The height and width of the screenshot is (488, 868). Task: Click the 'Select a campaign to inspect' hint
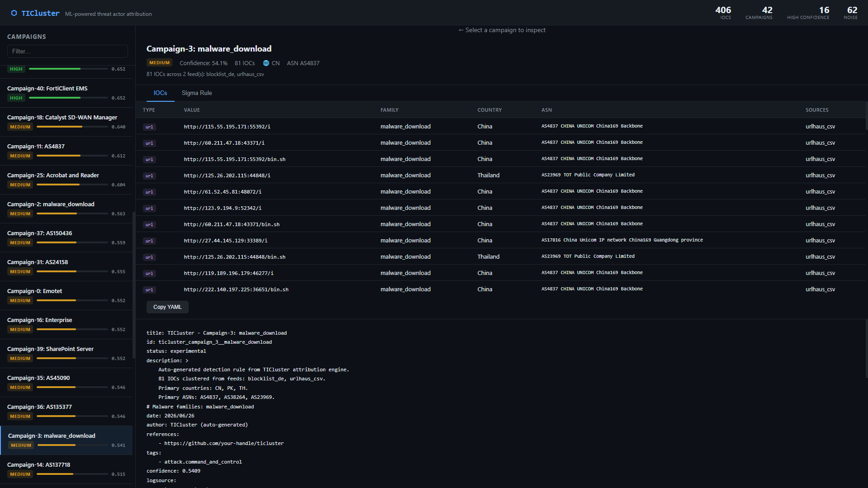(502, 30)
